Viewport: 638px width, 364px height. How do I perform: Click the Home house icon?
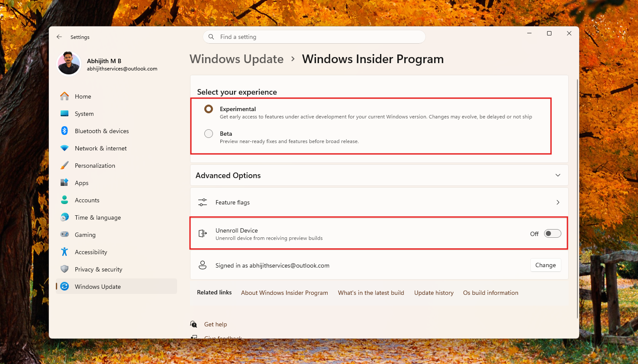[x=64, y=96]
